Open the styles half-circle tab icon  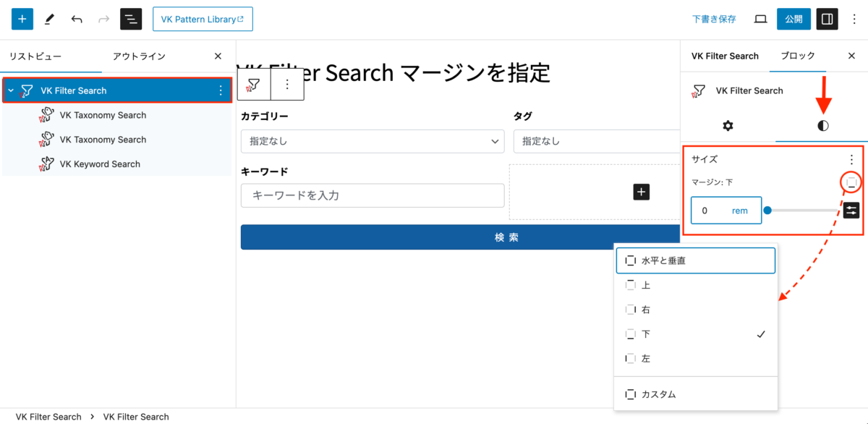pyautogui.click(x=822, y=126)
